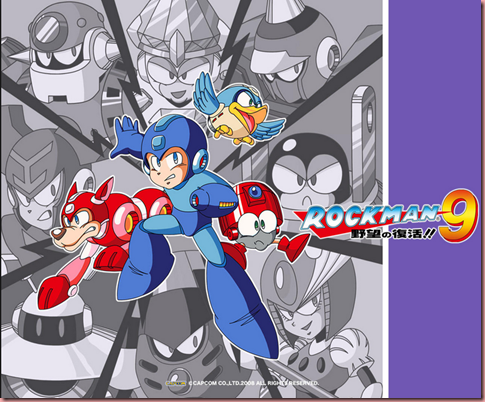485x402 pixels.
Task: Click the Japanese subtitle "野望の復活!!"
Action: pos(391,234)
